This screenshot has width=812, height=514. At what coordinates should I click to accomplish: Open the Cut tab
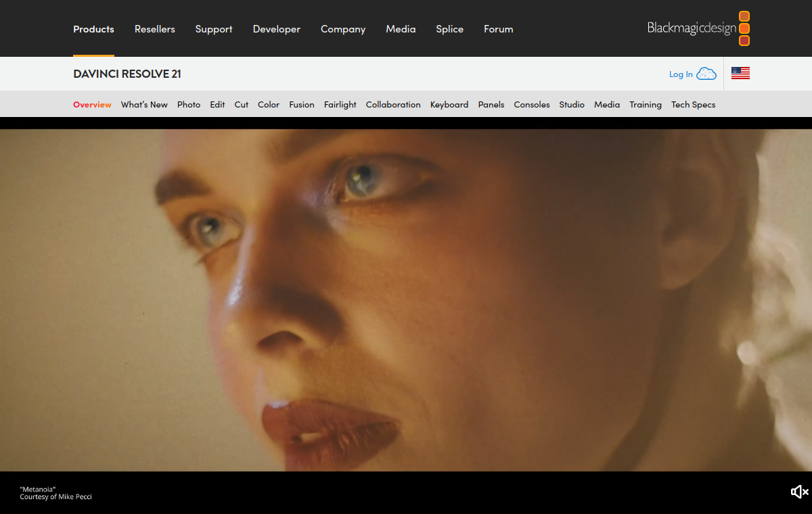(x=242, y=104)
